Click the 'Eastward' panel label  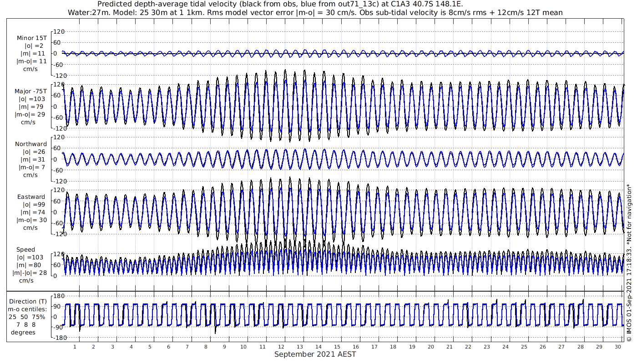[x=31, y=197]
